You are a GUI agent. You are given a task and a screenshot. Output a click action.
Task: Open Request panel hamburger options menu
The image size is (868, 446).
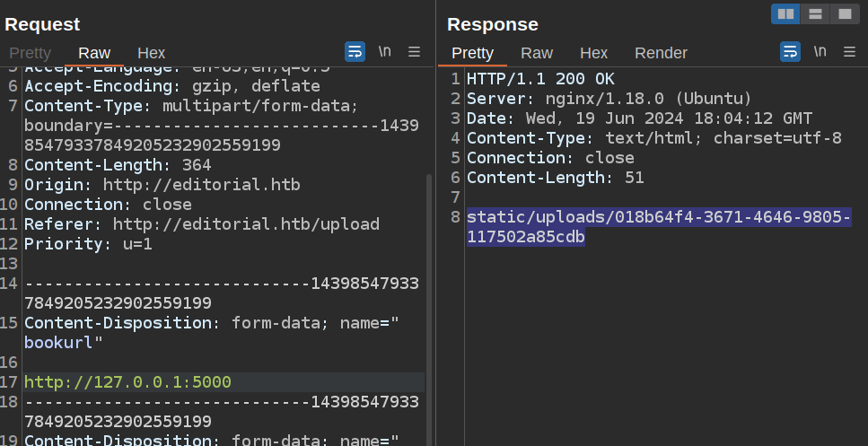click(x=414, y=52)
